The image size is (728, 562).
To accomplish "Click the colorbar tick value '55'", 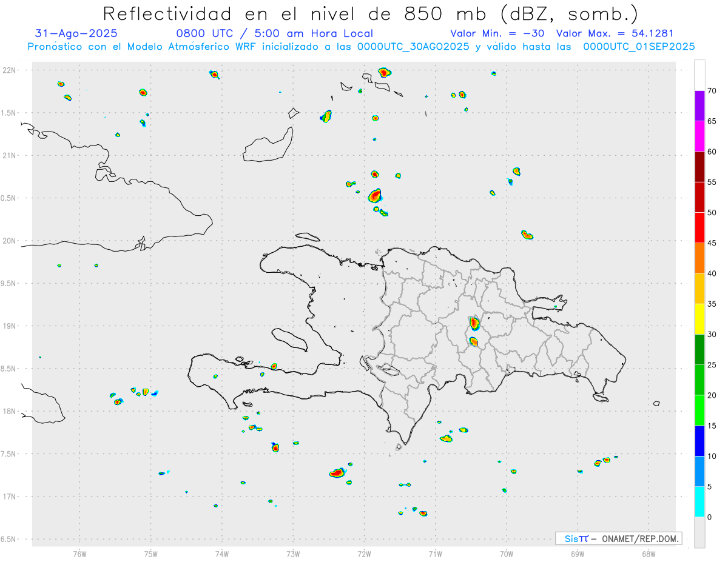I will tap(712, 182).
